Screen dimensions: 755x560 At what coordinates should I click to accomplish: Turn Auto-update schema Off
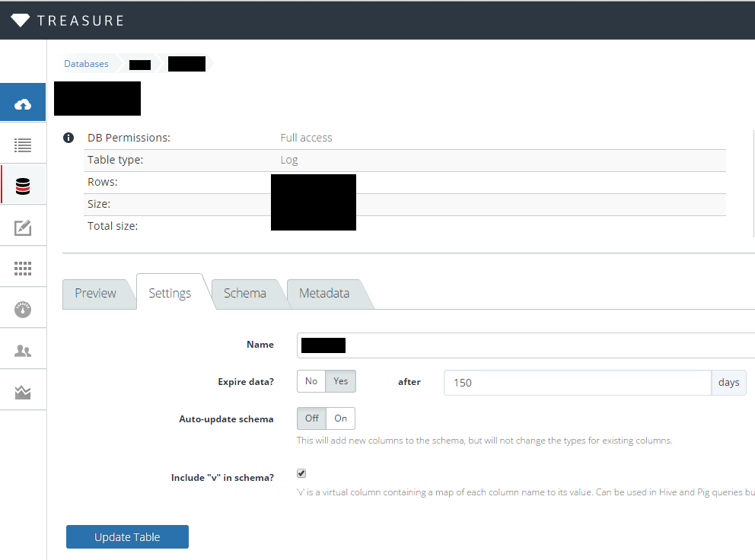click(x=312, y=418)
